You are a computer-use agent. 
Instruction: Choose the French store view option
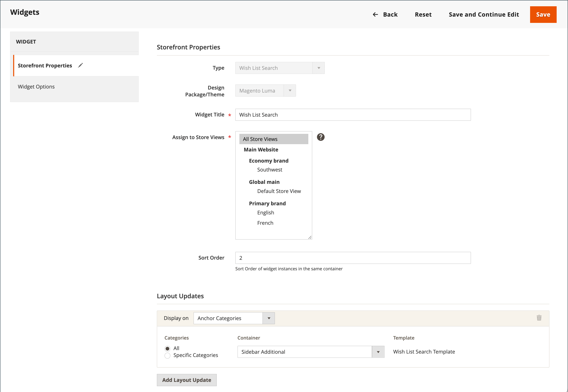pos(265,223)
